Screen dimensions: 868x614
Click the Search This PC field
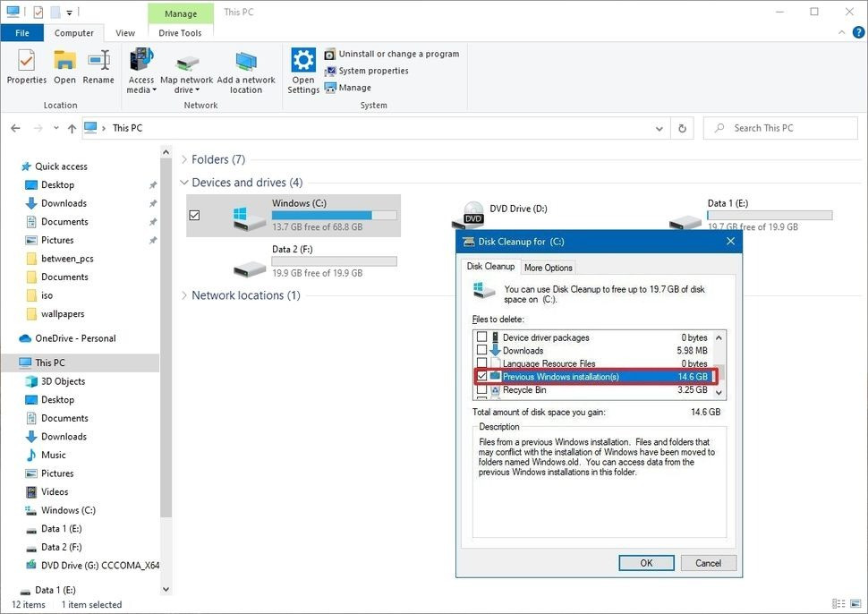(780, 129)
